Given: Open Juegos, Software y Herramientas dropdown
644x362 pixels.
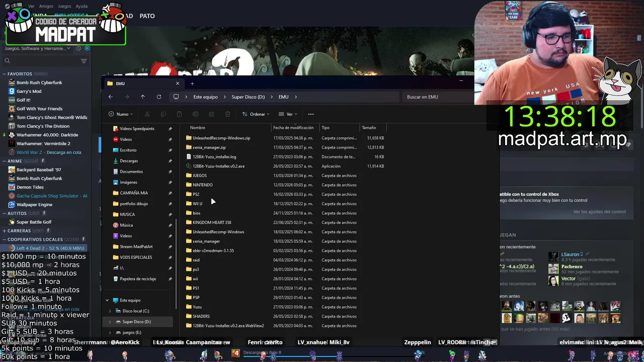Looking at the screenshot, I should point(38,48).
